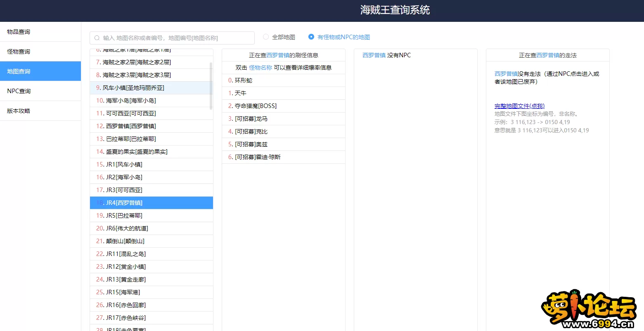Select highlighted map JR4[西罗普镇]
This screenshot has width=644, height=331.
point(152,203)
